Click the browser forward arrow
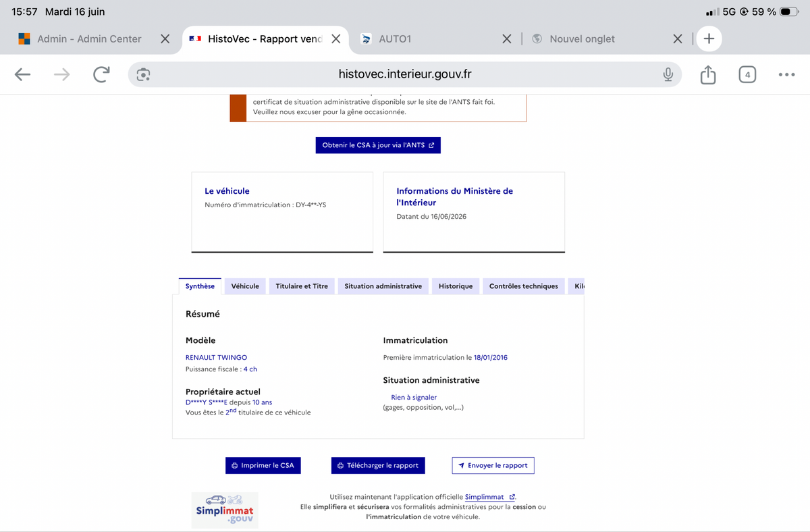 click(x=61, y=75)
